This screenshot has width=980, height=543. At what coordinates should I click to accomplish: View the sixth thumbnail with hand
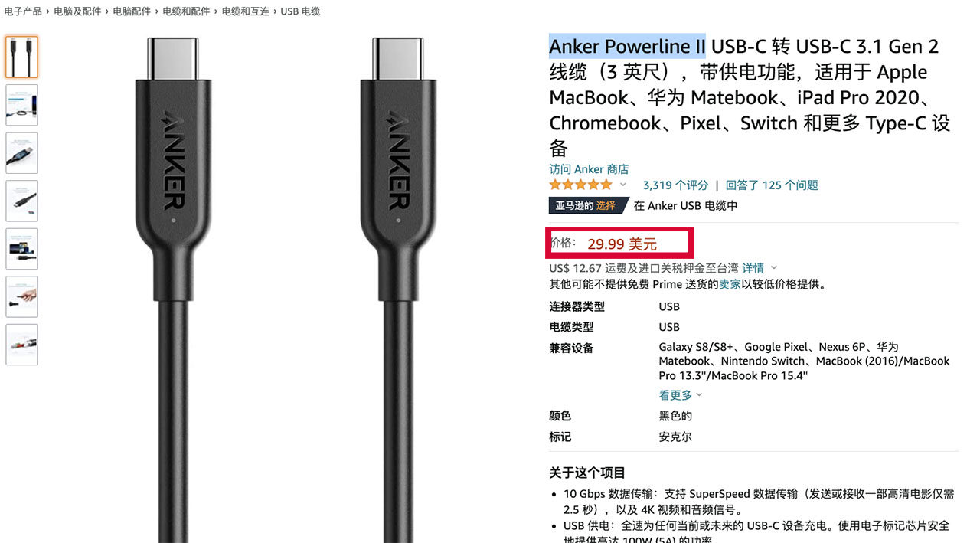(21, 297)
